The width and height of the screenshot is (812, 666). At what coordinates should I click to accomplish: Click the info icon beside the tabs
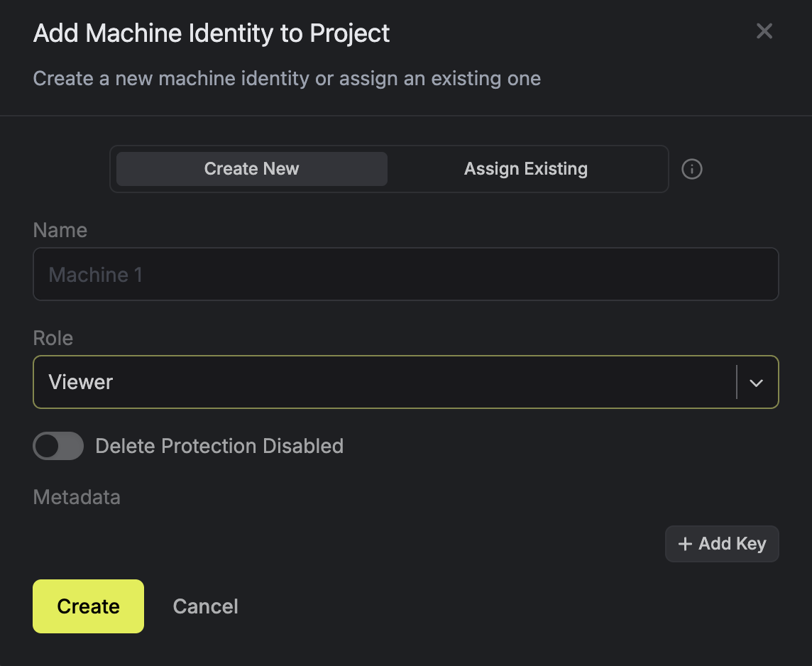coord(691,169)
